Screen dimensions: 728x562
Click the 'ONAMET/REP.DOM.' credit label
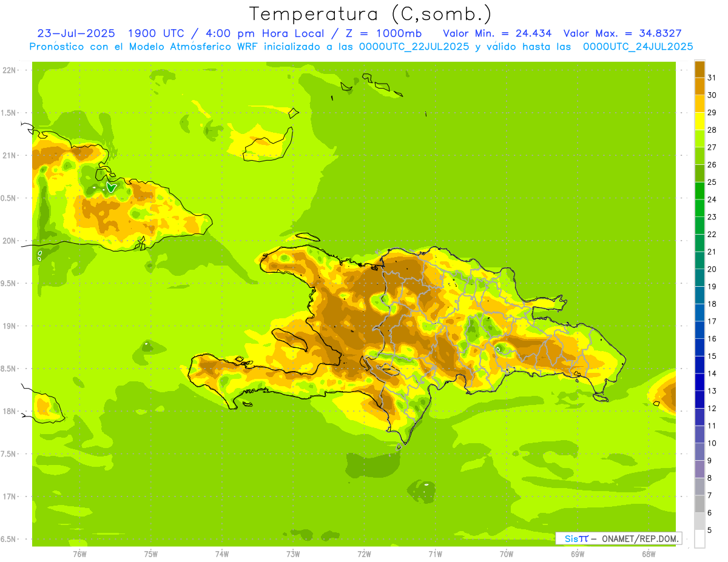click(x=640, y=538)
